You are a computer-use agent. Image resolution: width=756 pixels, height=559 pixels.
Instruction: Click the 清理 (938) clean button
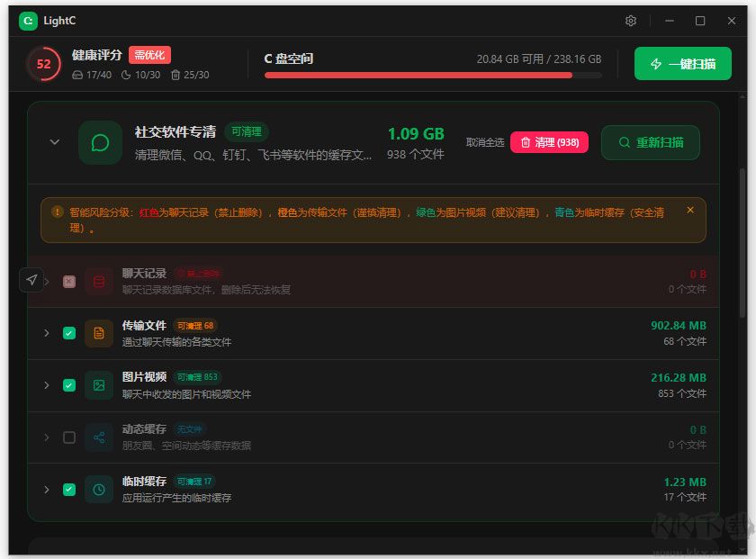(x=549, y=142)
